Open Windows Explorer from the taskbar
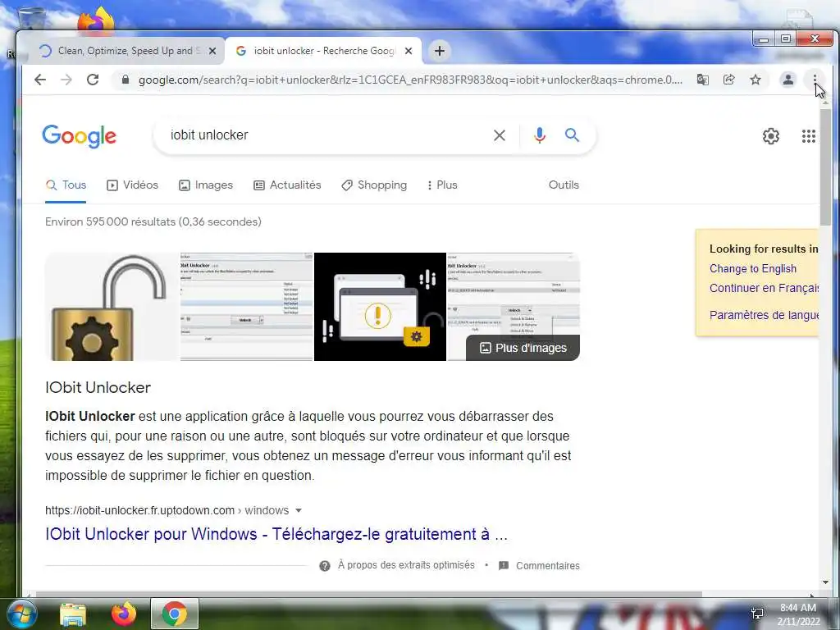 (73, 614)
